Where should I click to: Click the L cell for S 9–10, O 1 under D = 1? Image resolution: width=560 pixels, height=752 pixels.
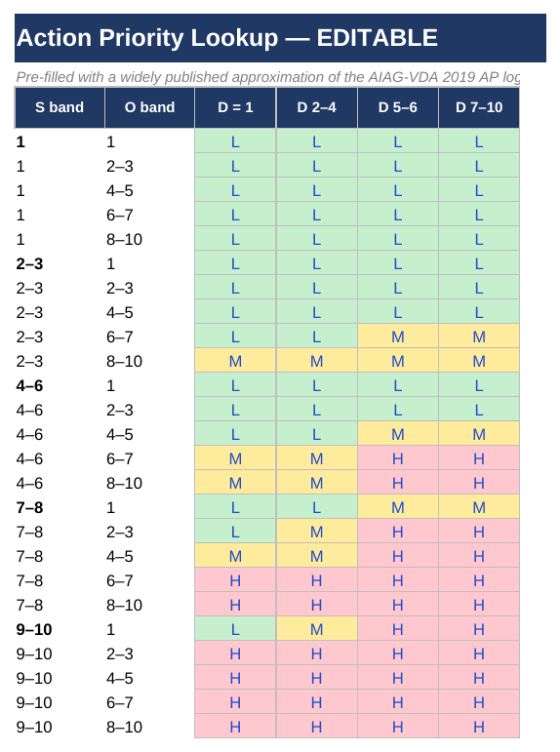(235, 629)
